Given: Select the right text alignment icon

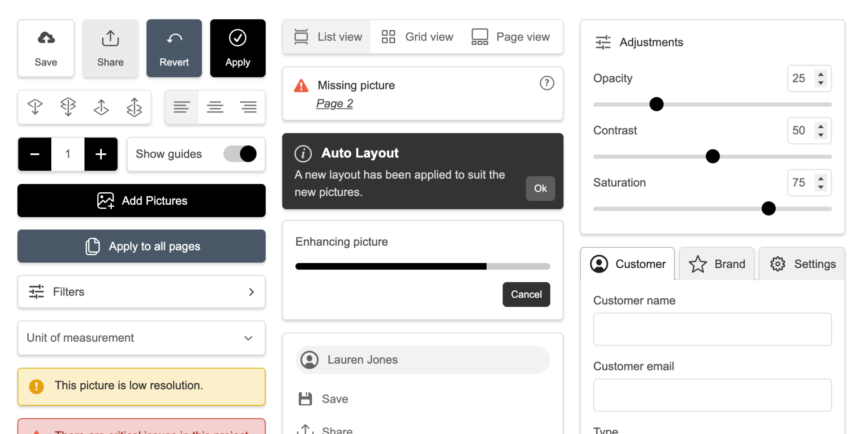Looking at the screenshot, I should click(248, 107).
